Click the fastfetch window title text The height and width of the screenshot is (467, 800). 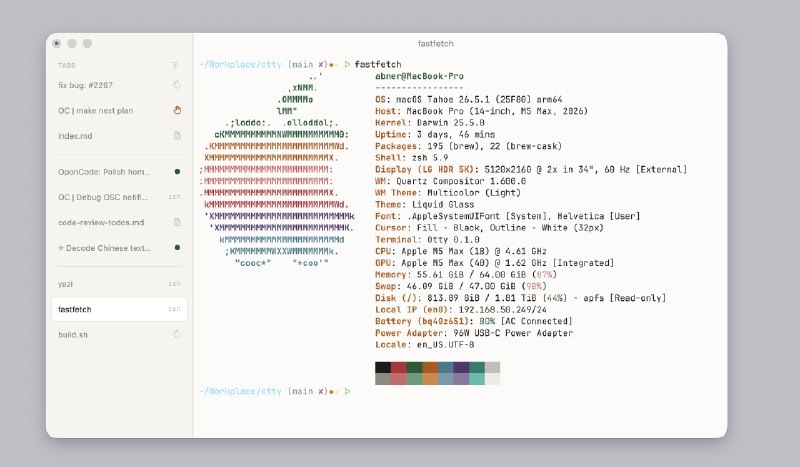pyautogui.click(x=435, y=44)
